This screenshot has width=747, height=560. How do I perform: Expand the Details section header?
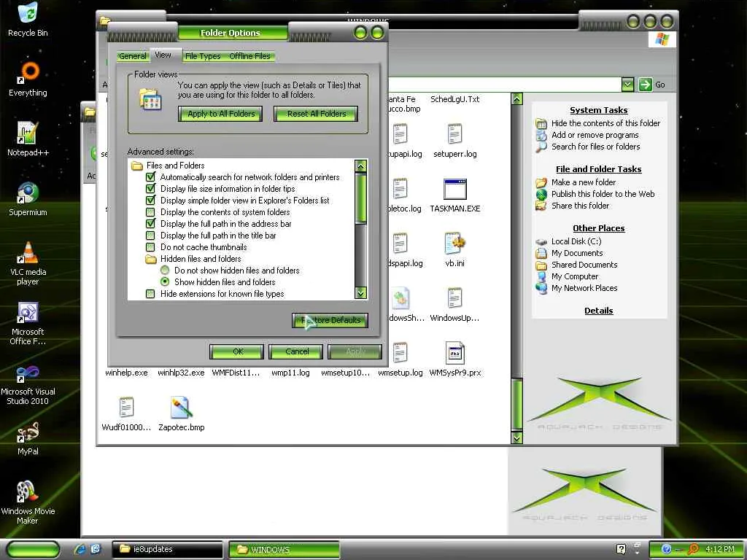(x=598, y=311)
